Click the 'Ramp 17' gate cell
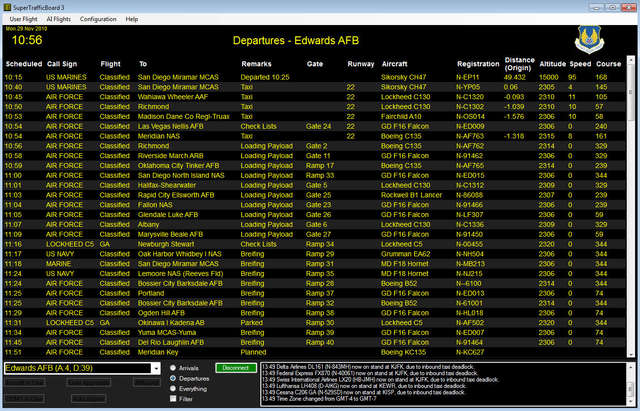The height and width of the screenshot is (411, 640). click(320, 166)
